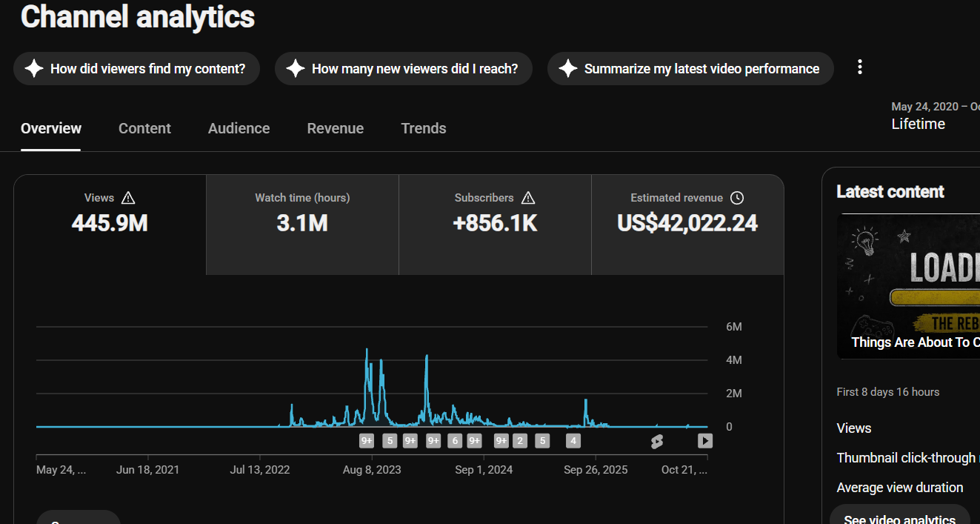Select the Subscribers +856.1K metric card

point(495,225)
